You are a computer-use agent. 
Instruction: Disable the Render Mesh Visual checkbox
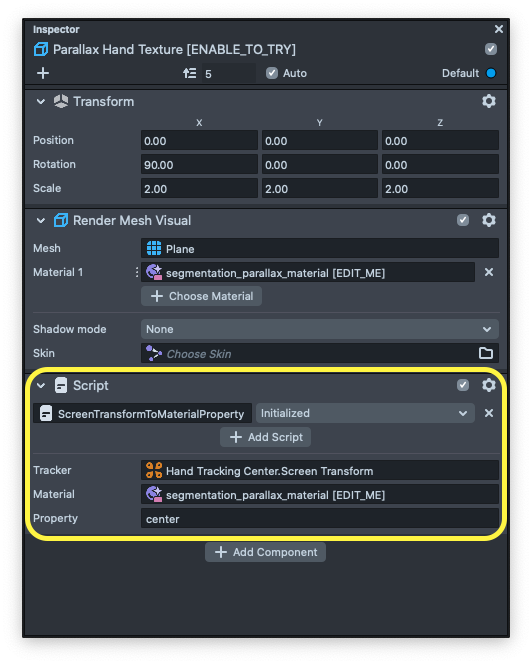click(x=463, y=220)
